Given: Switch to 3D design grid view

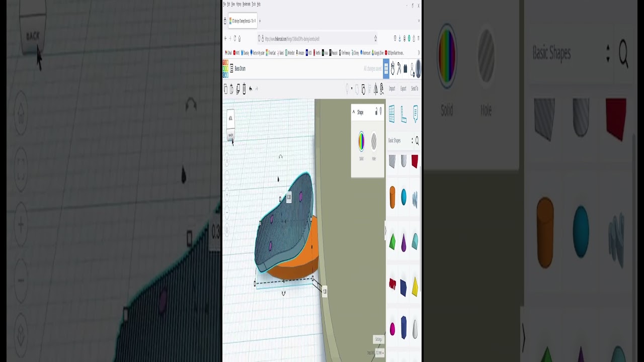Looking at the screenshot, I should pyautogui.click(x=386, y=68).
